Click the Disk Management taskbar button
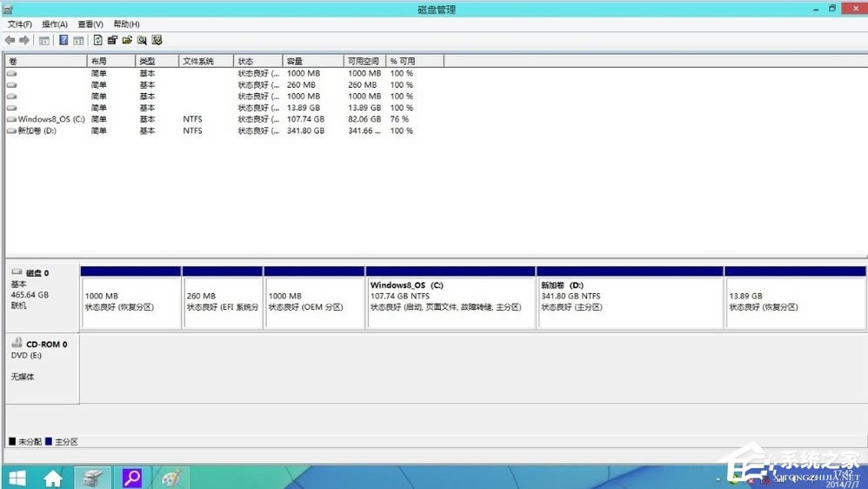The height and width of the screenshot is (489, 868). tap(92, 478)
